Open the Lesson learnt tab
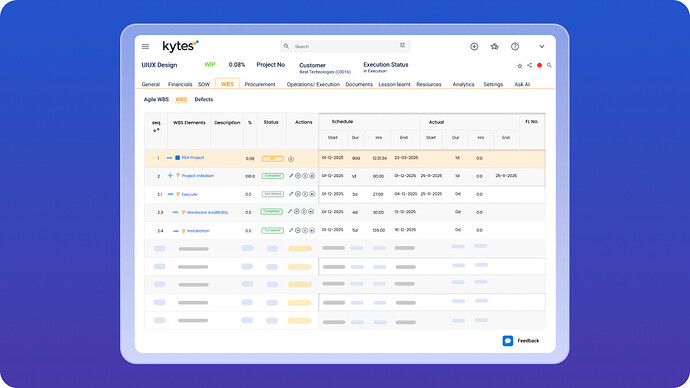The width and height of the screenshot is (690, 388). click(394, 84)
